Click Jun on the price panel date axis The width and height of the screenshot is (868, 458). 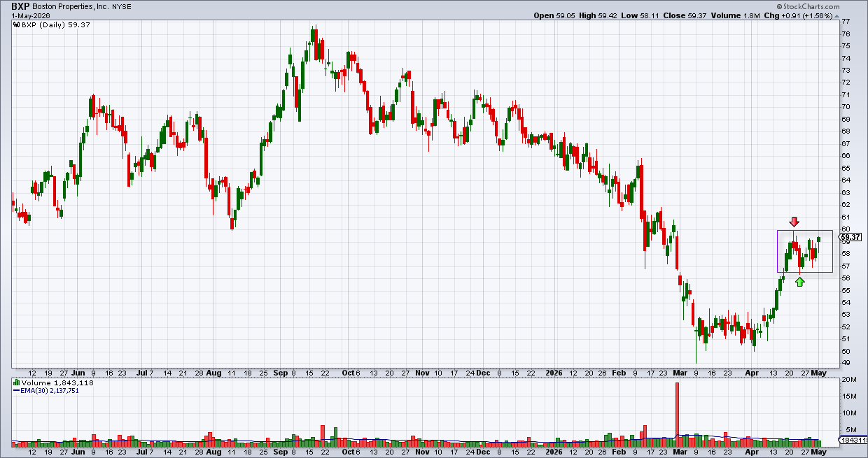point(78,373)
